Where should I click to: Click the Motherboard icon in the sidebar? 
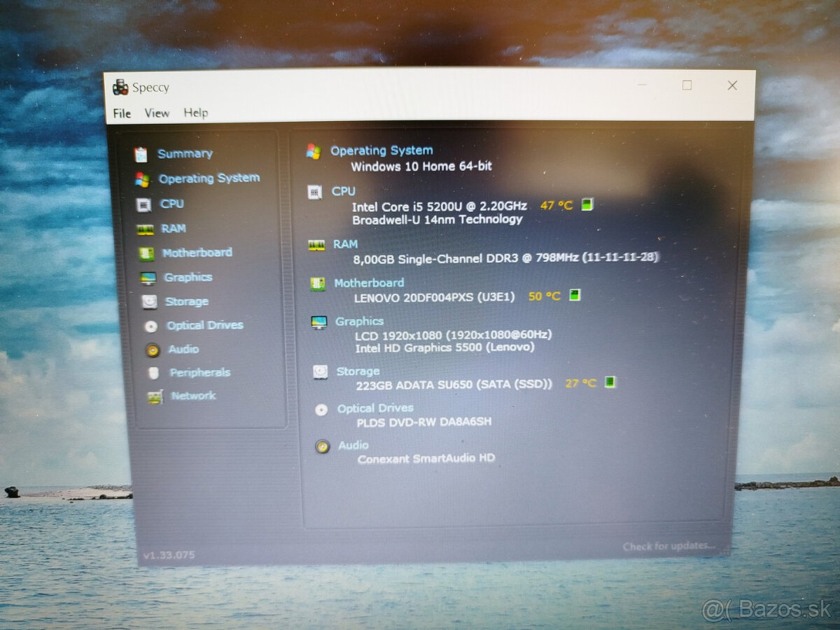[x=147, y=253]
